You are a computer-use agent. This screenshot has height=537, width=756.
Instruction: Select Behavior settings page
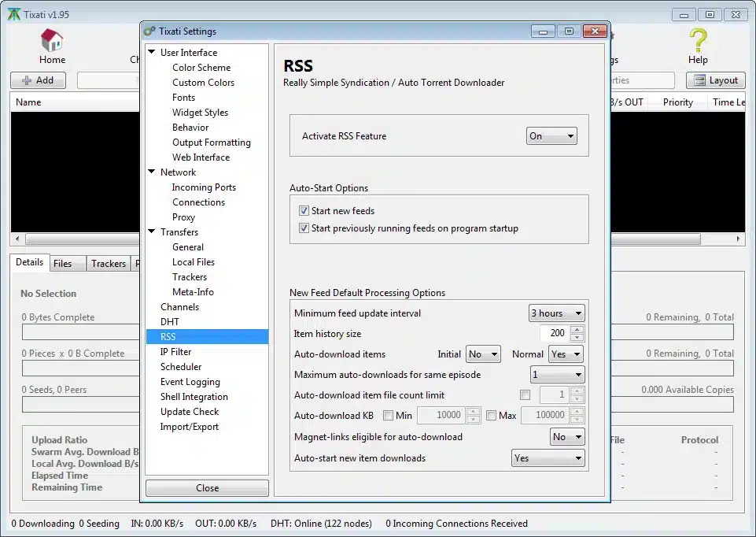coord(190,128)
